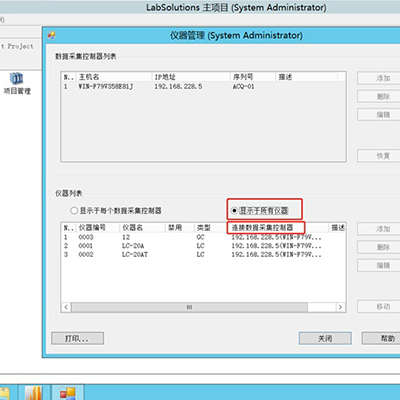Click 删除 button beside the controller list
Viewport: 400px width, 400px height.
[379, 96]
